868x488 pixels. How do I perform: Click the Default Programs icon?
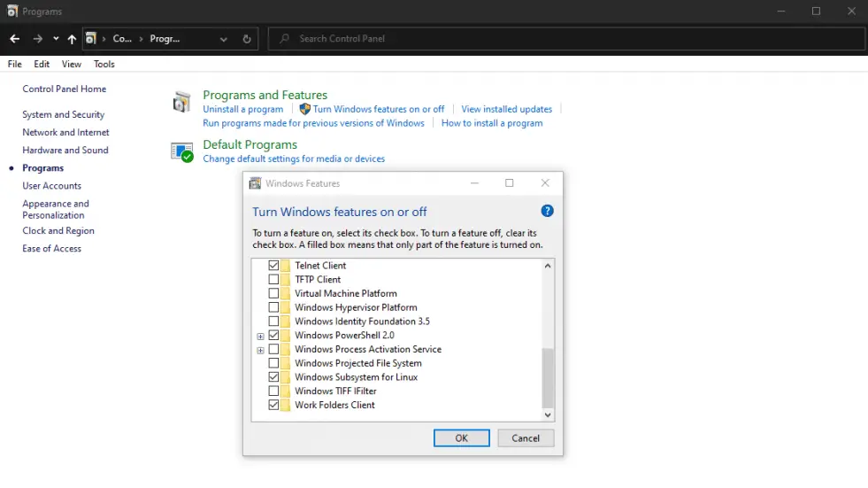point(181,151)
